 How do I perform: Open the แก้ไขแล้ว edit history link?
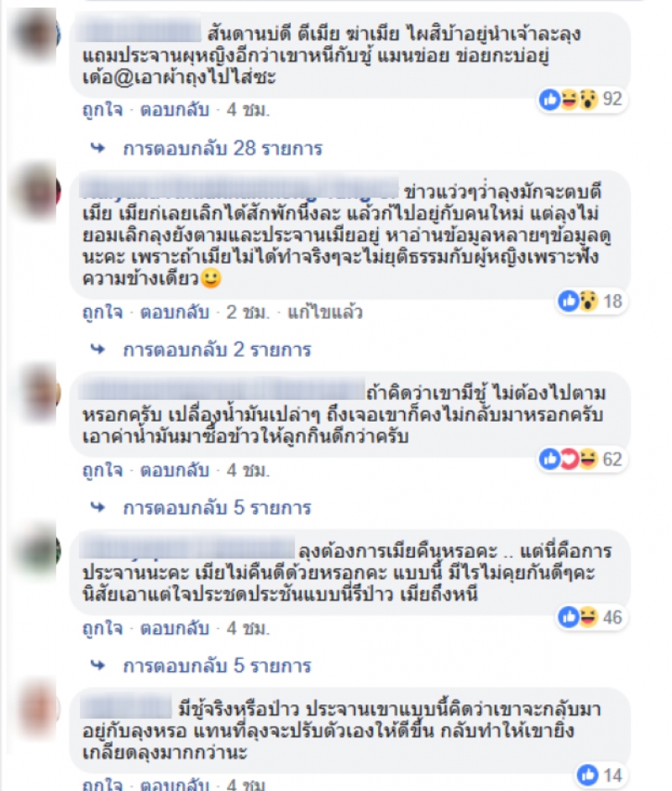(x=325, y=312)
